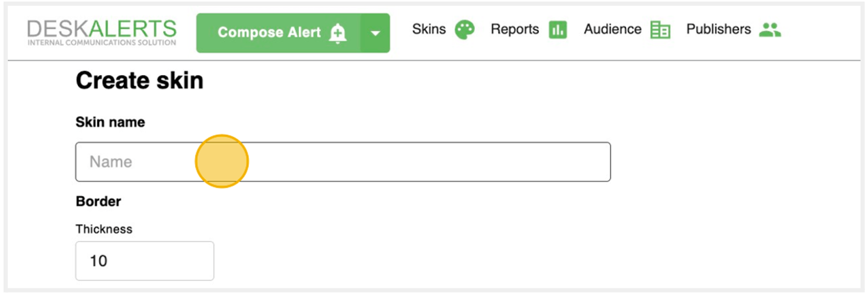Focus the Skin name input field
868x293 pixels.
(416, 162)
